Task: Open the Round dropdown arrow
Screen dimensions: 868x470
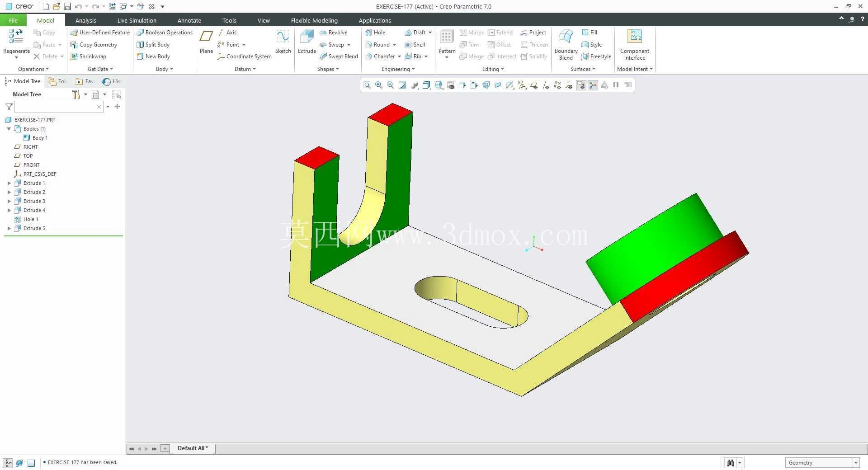Action: click(394, 45)
